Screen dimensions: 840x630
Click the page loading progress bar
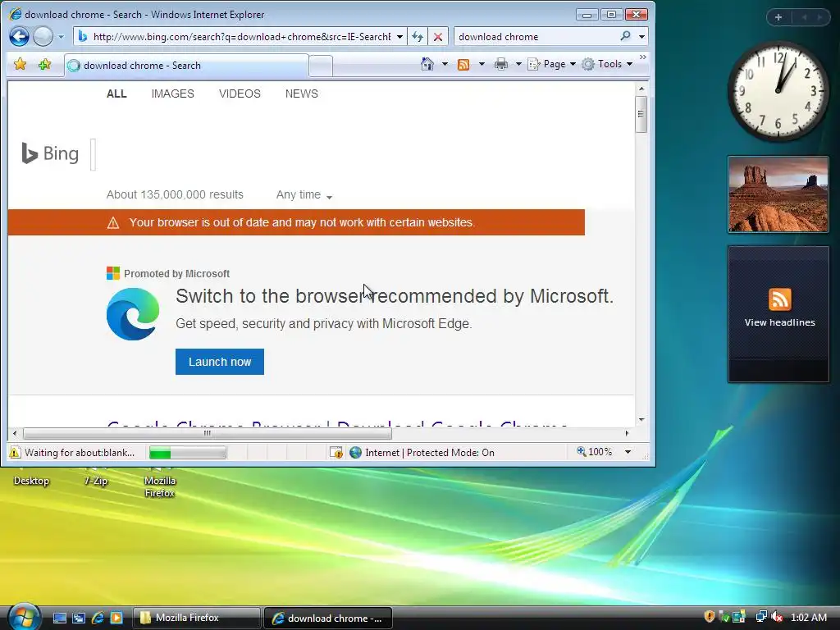click(188, 453)
